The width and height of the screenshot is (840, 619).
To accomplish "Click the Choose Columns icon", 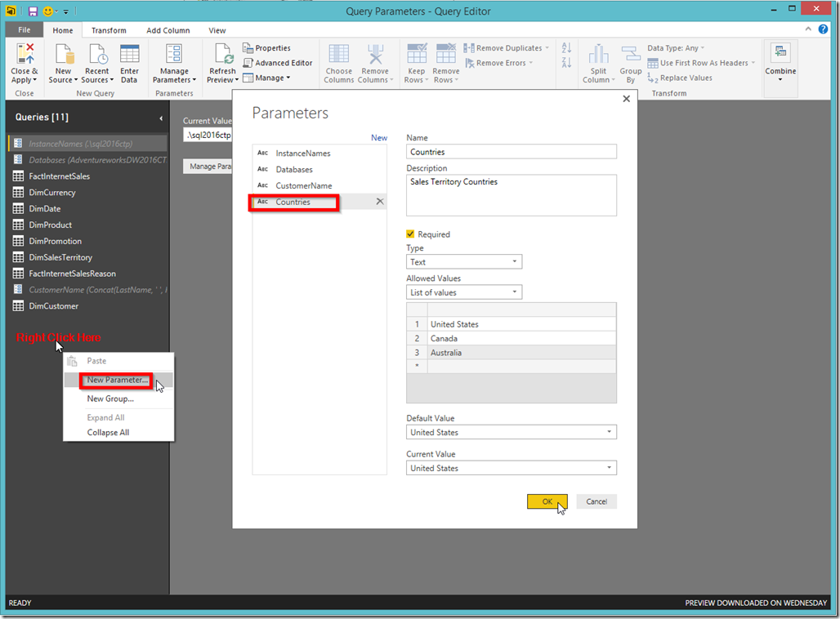I will click(338, 54).
